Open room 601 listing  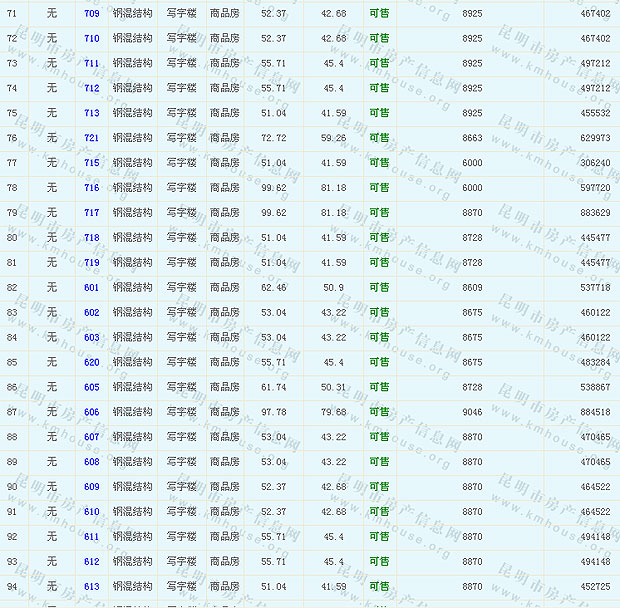[91, 288]
